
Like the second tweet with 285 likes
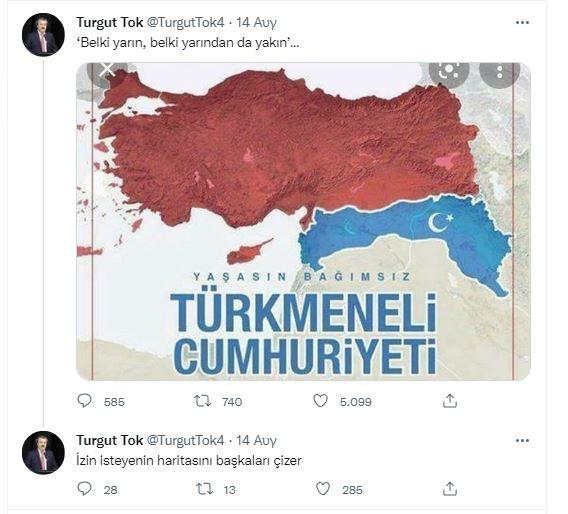coord(323,489)
